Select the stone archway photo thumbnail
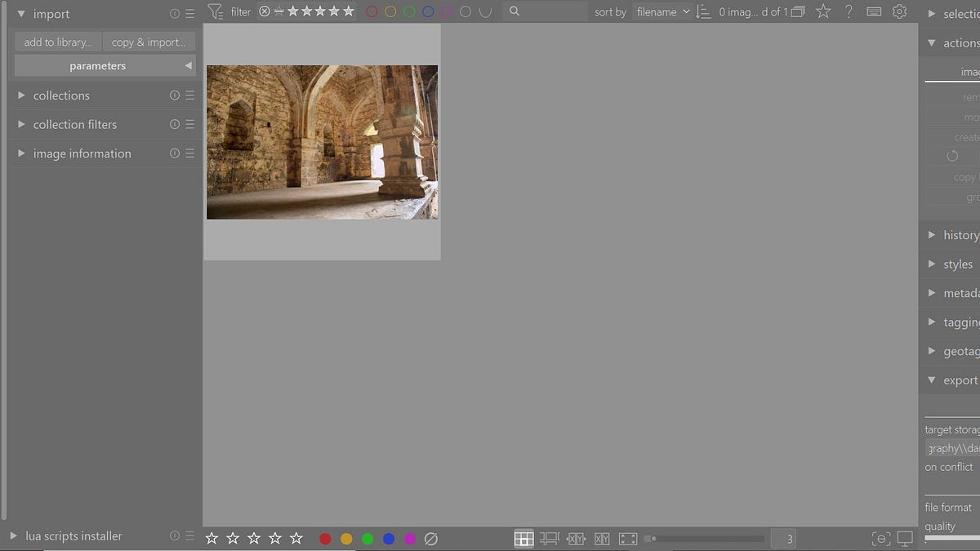 322,142
